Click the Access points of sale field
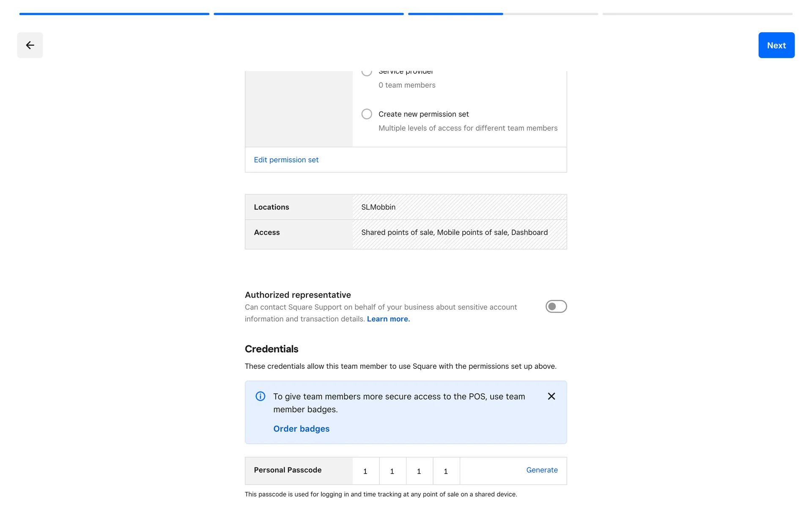Viewport: 812px width, 508px height. tap(459, 232)
